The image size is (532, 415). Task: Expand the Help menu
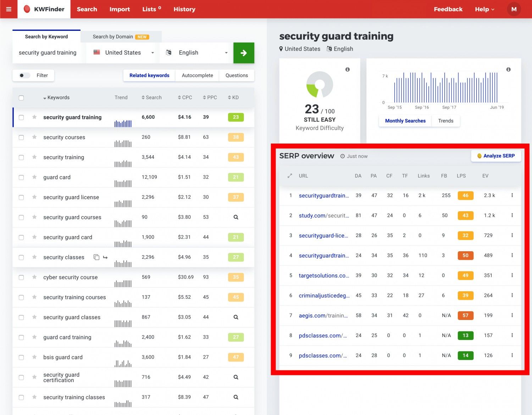coord(484,9)
